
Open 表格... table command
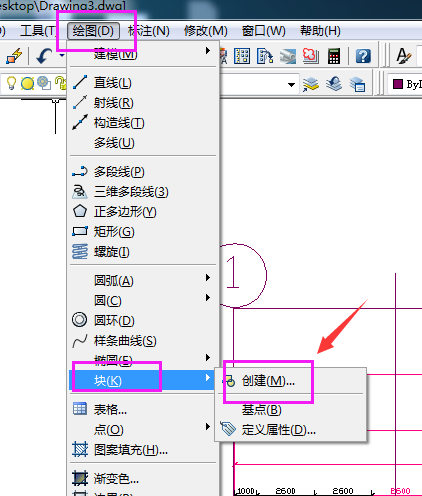(143, 409)
